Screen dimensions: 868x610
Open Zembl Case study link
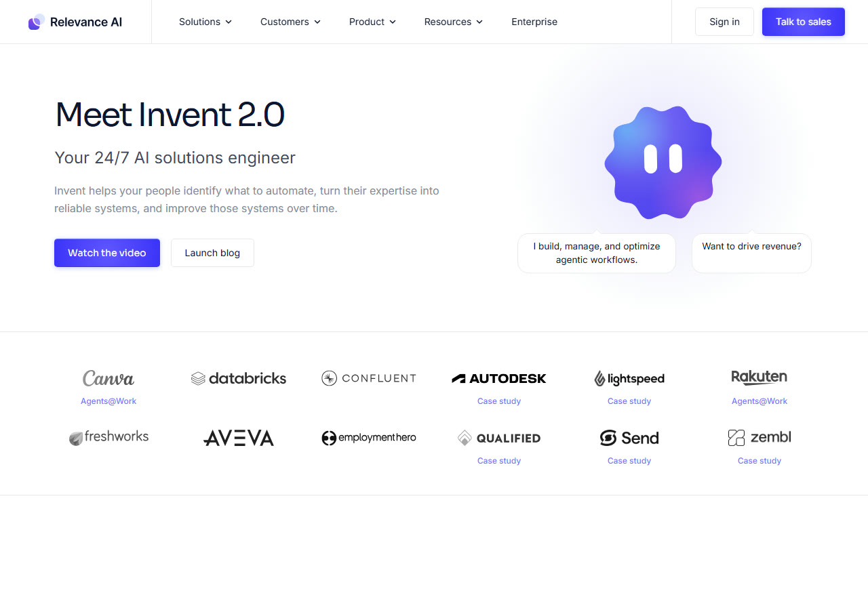(x=759, y=461)
